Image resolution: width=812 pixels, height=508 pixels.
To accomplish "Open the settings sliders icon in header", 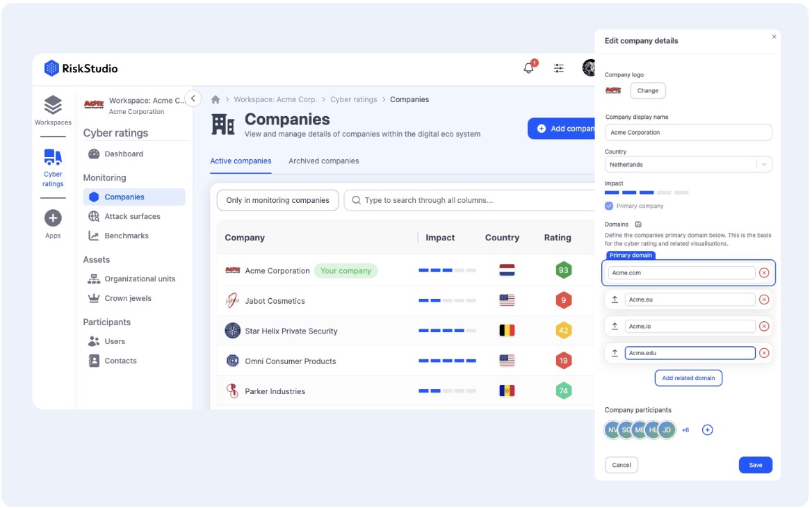I will point(559,68).
